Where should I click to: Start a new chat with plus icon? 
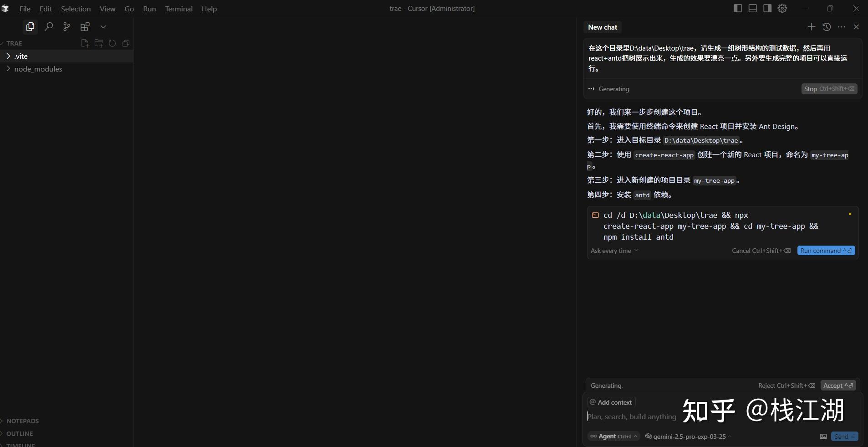[812, 27]
